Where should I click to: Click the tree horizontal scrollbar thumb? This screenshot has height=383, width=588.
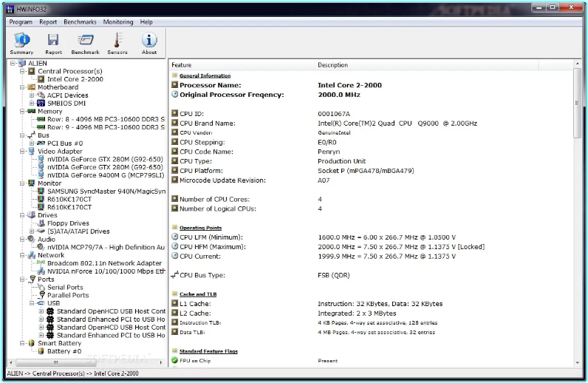[x=55, y=362]
